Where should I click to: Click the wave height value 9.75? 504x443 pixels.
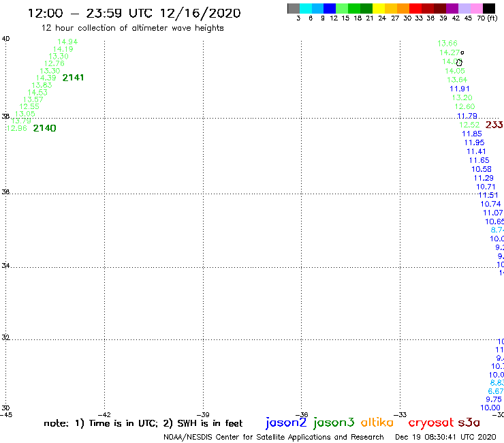(494, 399)
